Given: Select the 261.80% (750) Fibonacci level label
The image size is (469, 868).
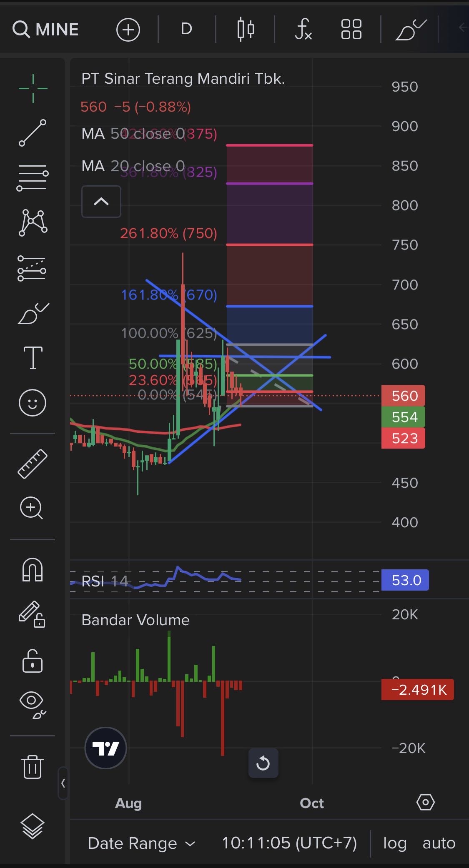Looking at the screenshot, I should pos(168,233).
